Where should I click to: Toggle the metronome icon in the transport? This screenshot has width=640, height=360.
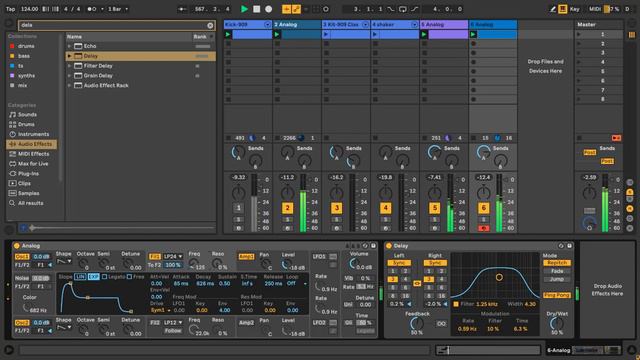click(x=92, y=9)
